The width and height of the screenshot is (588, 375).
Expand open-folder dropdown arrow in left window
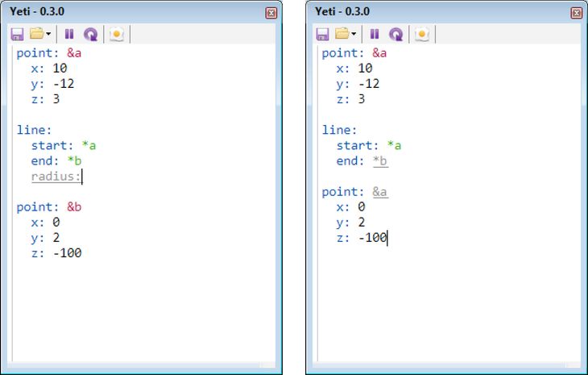coord(48,34)
